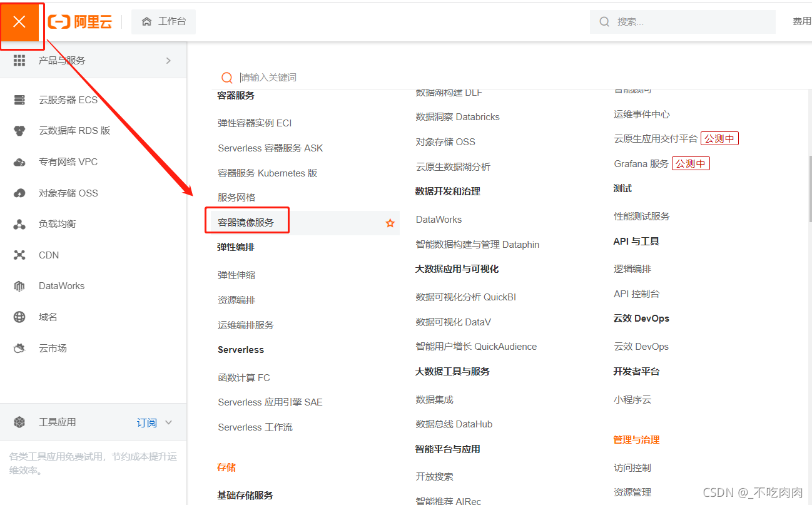This screenshot has width=812, height=505.
Task: Click the 专有网络 VPC cloud icon
Action: pyautogui.click(x=19, y=162)
